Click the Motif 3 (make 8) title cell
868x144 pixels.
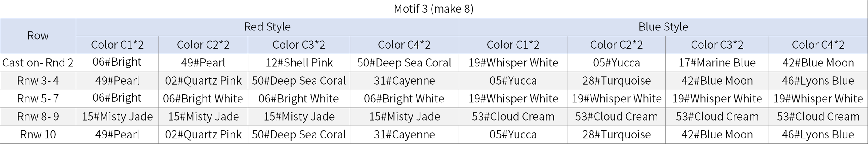point(434,9)
